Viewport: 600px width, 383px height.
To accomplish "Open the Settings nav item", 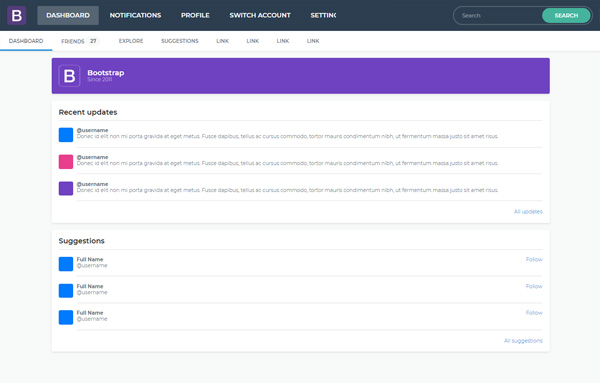I will [323, 15].
